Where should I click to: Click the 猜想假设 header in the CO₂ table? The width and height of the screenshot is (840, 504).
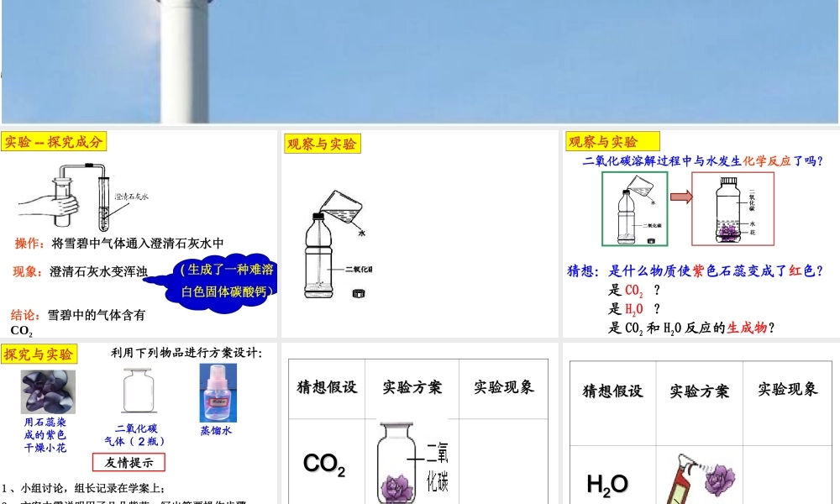click(x=327, y=387)
